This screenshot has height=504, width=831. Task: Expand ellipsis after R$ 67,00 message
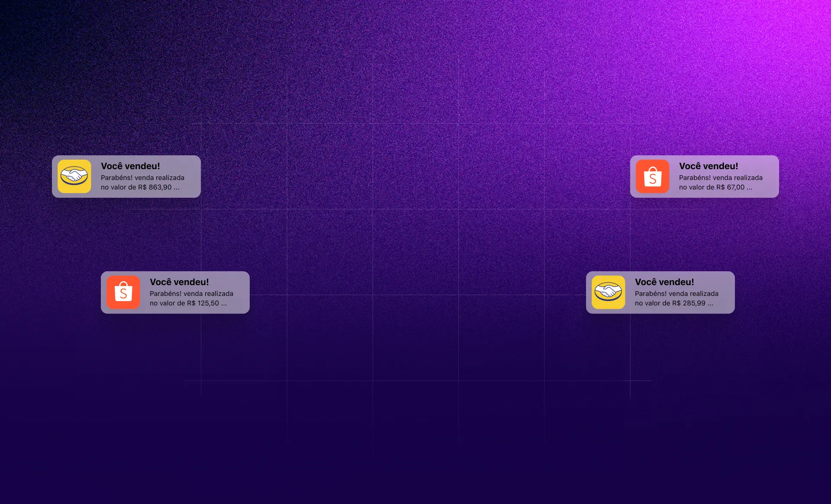(x=750, y=188)
